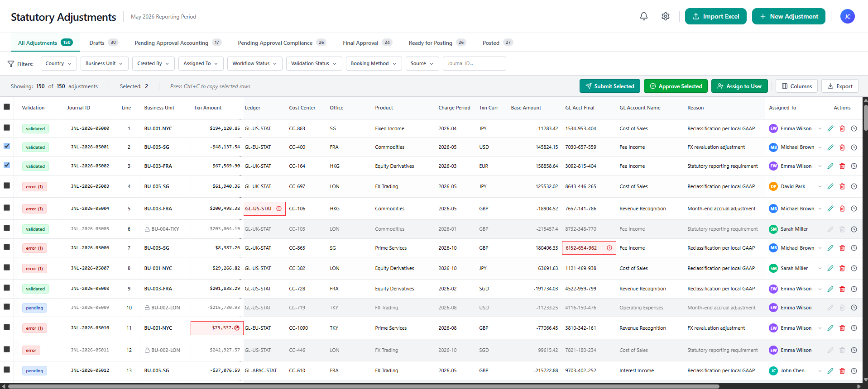The image size is (868, 389).
Task: Edit journal JNL-2026-05000 with pencil icon
Action: [830, 128]
